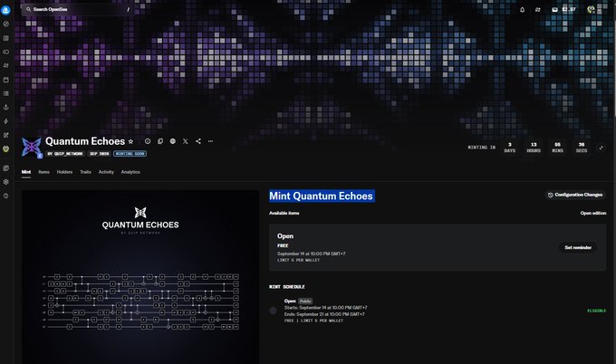Click the ELIGIBLE status label
The width and height of the screenshot is (616, 364).
pos(596,311)
